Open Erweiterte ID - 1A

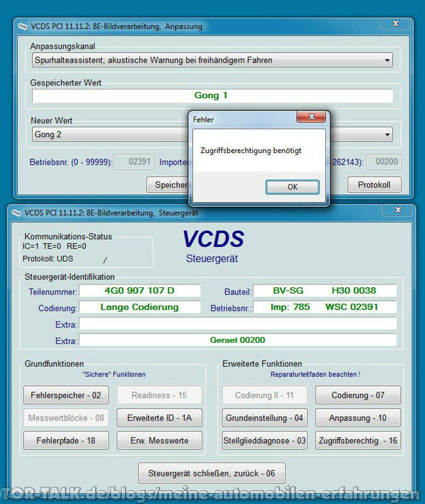(159, 418)
